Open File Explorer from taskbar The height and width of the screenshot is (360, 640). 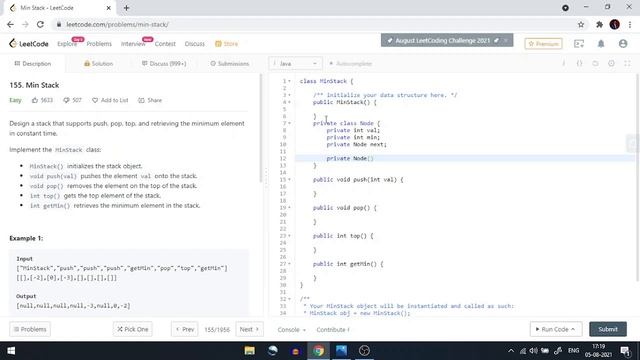click(x=250, y=351)
